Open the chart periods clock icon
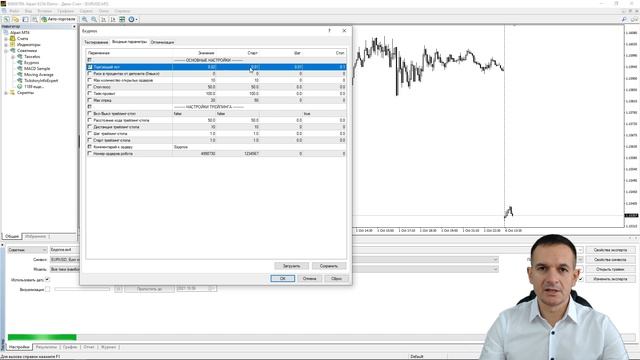This screenshot has width=640, height=360. pyautogui.click(x=133, y=19)
